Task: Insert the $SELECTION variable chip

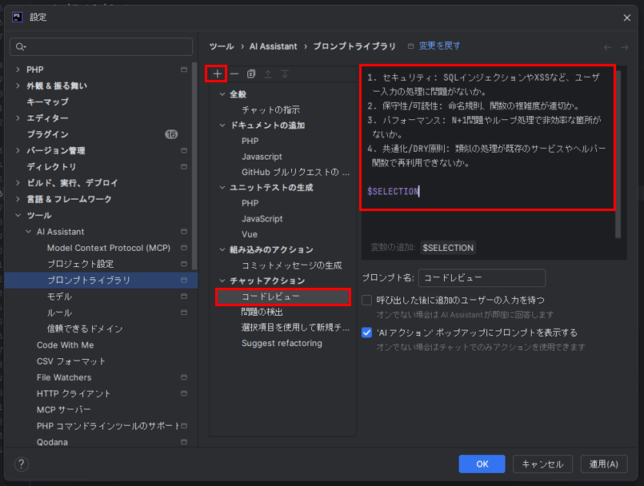Action: coord(448,247)
